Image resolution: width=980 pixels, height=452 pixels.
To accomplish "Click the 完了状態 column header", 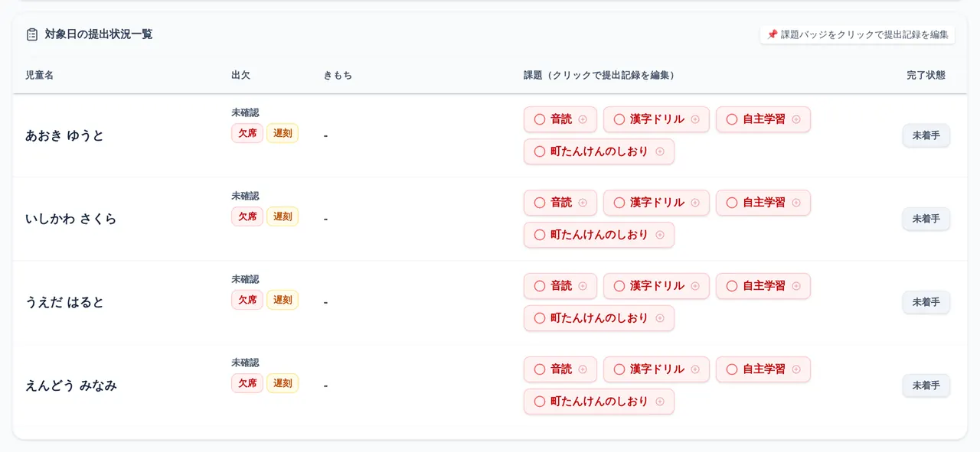I will click(x=926, y=75).
